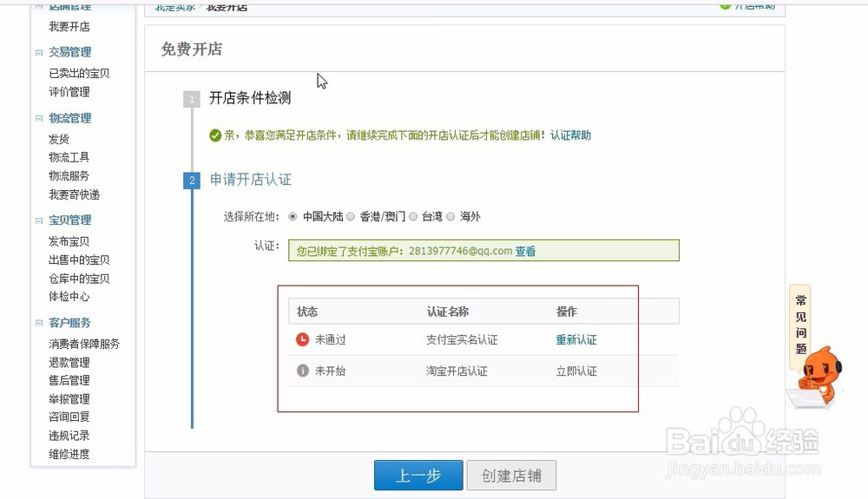Open 出售中的宝贝 list
The height and width of the screenshot is (499, 868).
point(79,260)
